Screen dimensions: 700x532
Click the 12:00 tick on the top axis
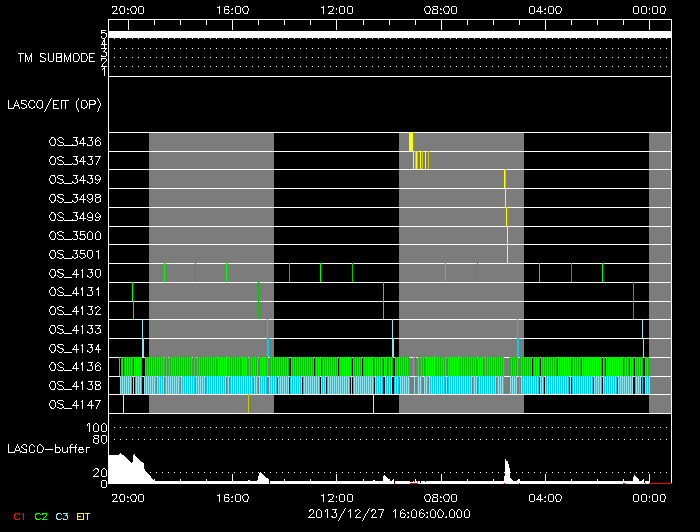coord(337,10)
